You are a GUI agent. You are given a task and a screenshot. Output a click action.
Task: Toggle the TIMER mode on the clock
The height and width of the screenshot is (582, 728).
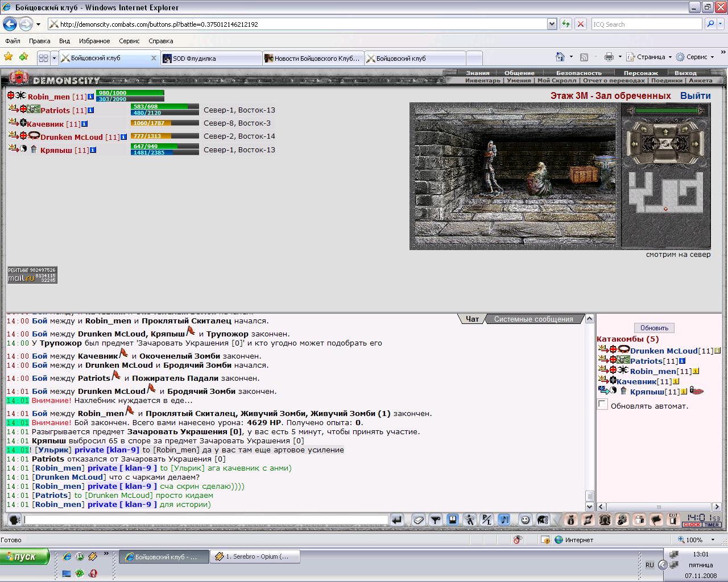712,525
